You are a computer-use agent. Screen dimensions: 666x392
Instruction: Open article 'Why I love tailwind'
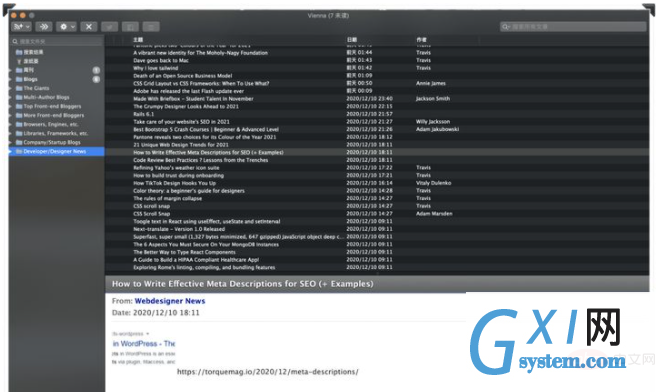click(155, 68)
